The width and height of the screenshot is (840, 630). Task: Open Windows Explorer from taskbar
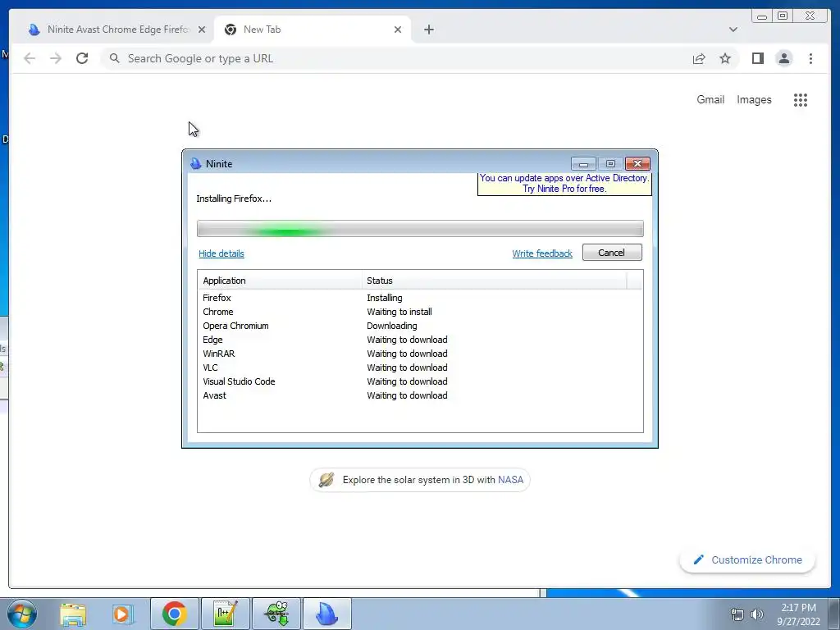click(73, 614)
